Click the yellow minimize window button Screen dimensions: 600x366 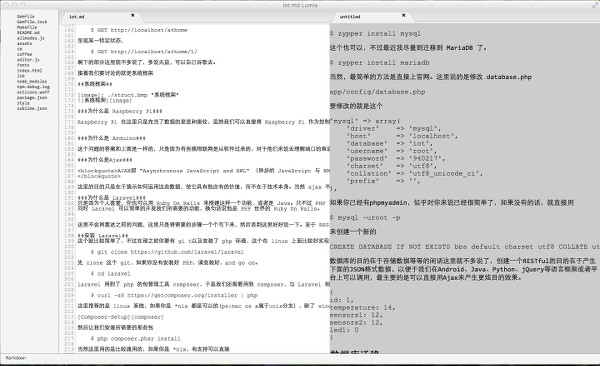coord(15,5)
